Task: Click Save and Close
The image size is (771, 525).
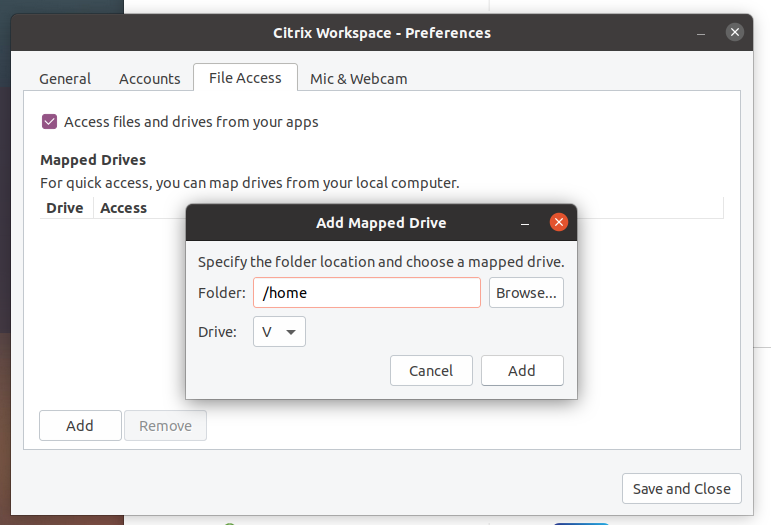Action: pos(682,489)
